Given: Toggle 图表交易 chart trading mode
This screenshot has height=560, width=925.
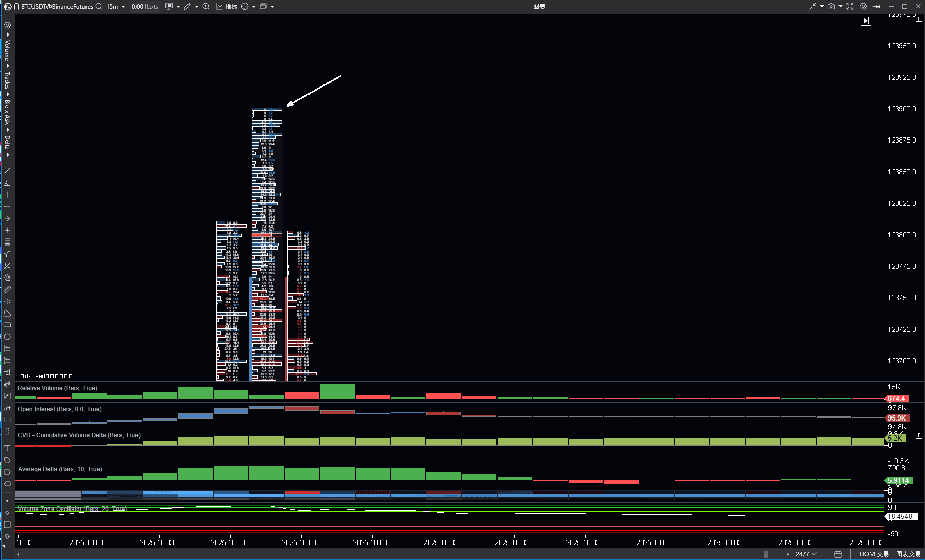Looking at the screenshot, I should 909,554.
